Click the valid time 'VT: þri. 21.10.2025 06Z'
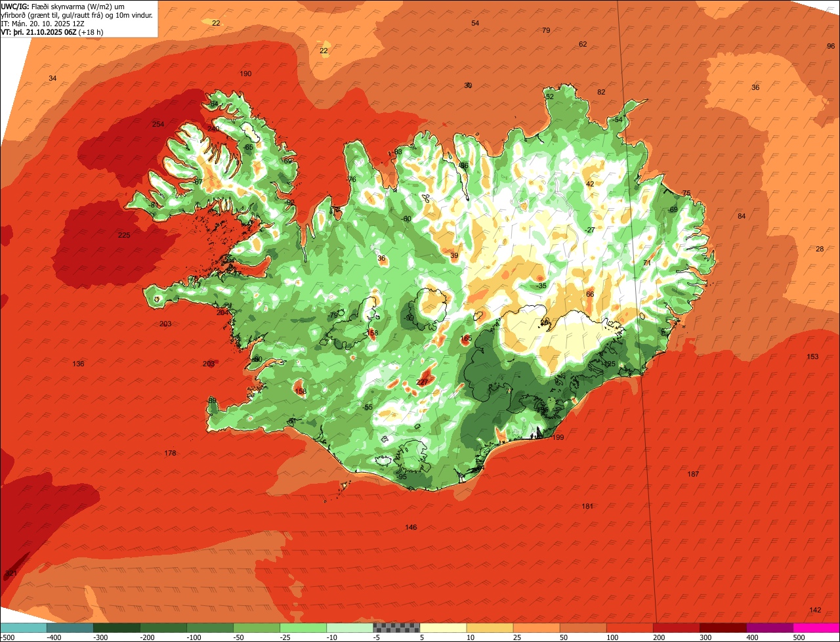840x642 pixels. tap(39, 32)
